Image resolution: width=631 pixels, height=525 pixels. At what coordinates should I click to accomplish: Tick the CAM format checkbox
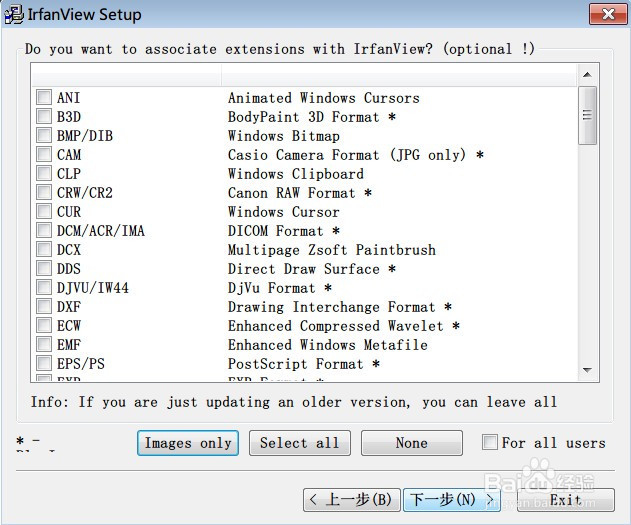(44, 154)
